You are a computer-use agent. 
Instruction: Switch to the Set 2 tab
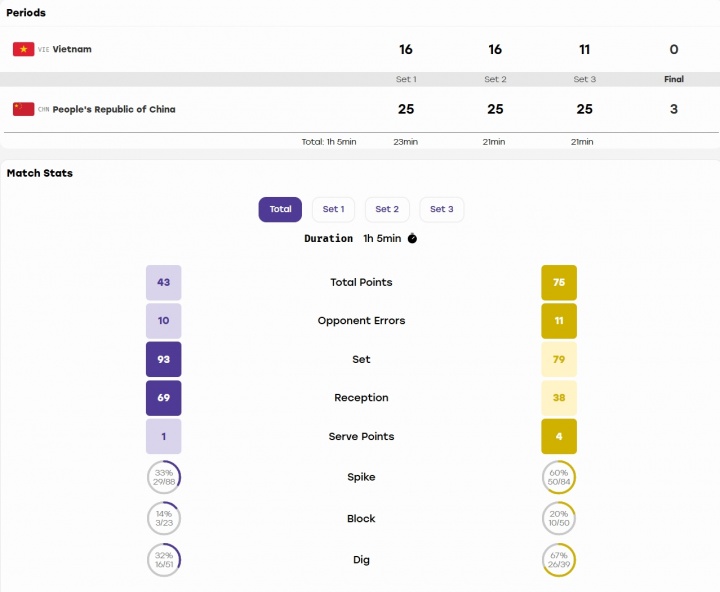[x=387, y=209]
